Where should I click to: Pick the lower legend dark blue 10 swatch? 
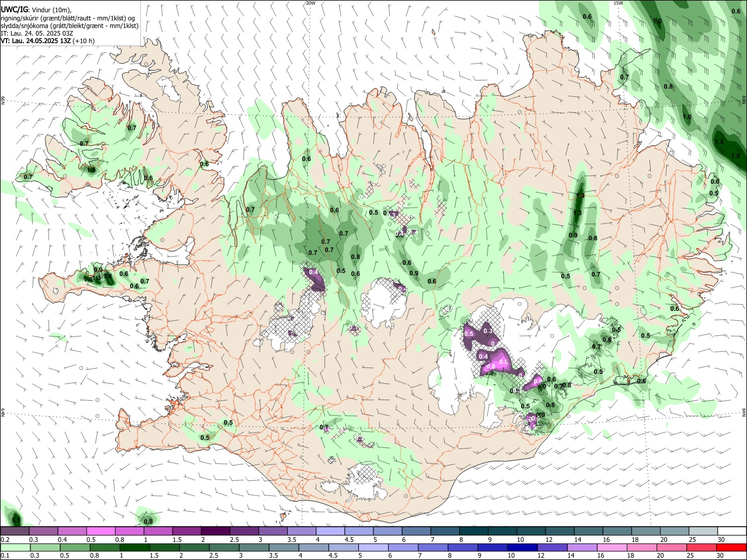523,547
